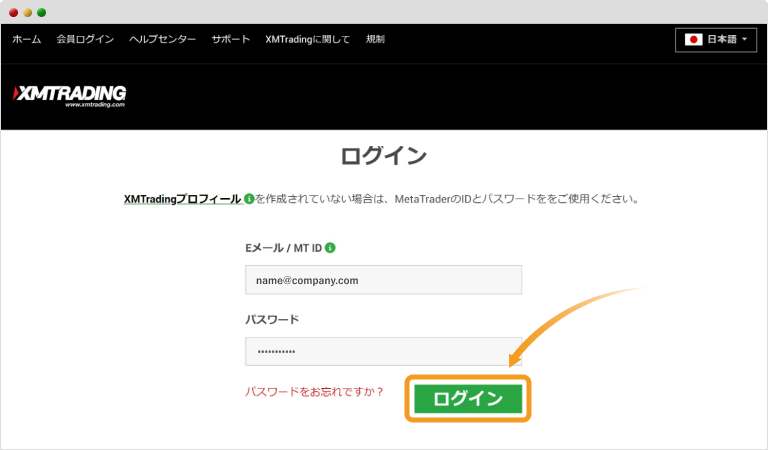Image resolution: width=768 pixels, height=450 pixels.
Task: Open ヘルプセンター menu item
Action: pos(163,39)
